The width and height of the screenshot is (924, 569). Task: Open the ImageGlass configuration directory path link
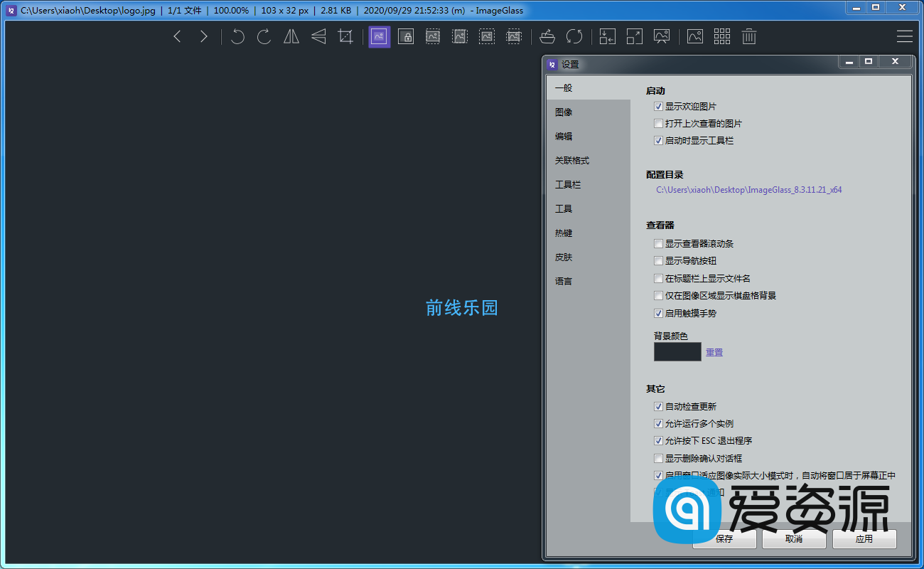(748, 190)
